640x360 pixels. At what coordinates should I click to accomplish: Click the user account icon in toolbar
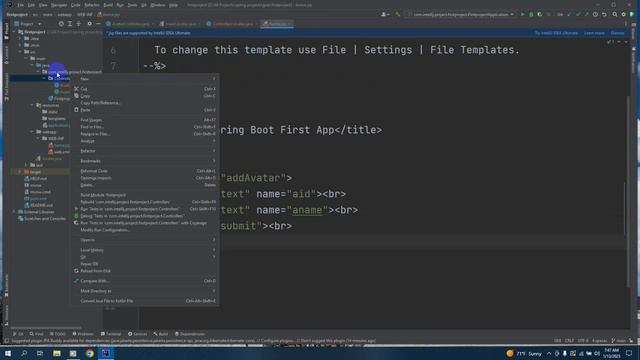384,14
